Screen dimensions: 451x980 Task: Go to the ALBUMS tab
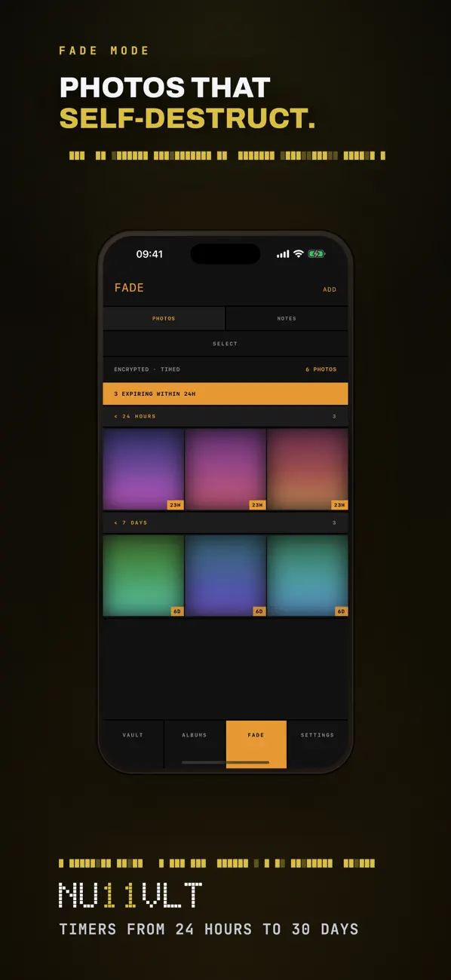[x=195, y=744]
